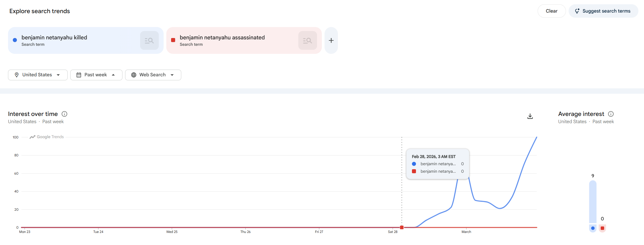Click the red data marker on the chart line
The height and width of the screenshot is (245, 644).
[x=402, y=227]
